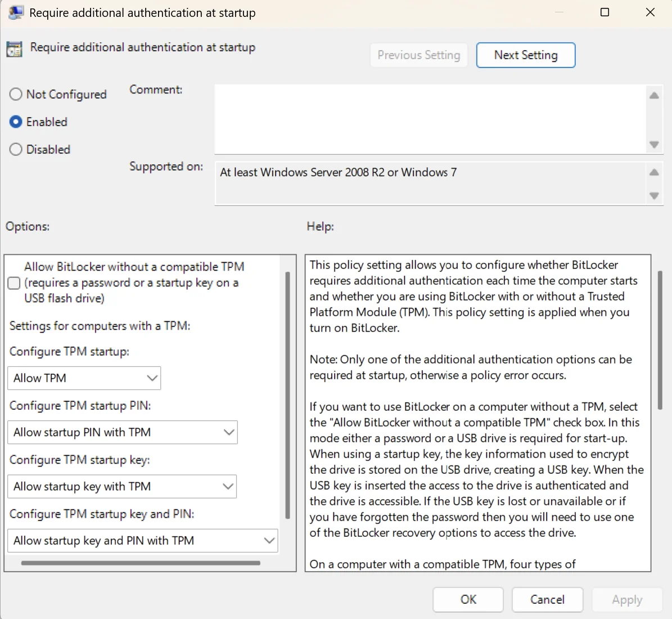Click the Comment box scroll up arrow
The image size is (672, 619).
click(654, 95)
